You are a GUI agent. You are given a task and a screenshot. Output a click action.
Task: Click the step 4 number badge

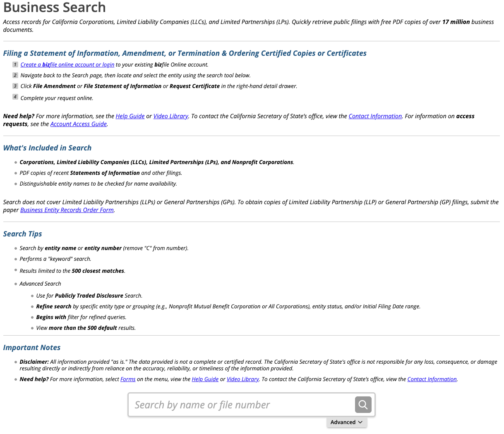[x=15, y=97]
